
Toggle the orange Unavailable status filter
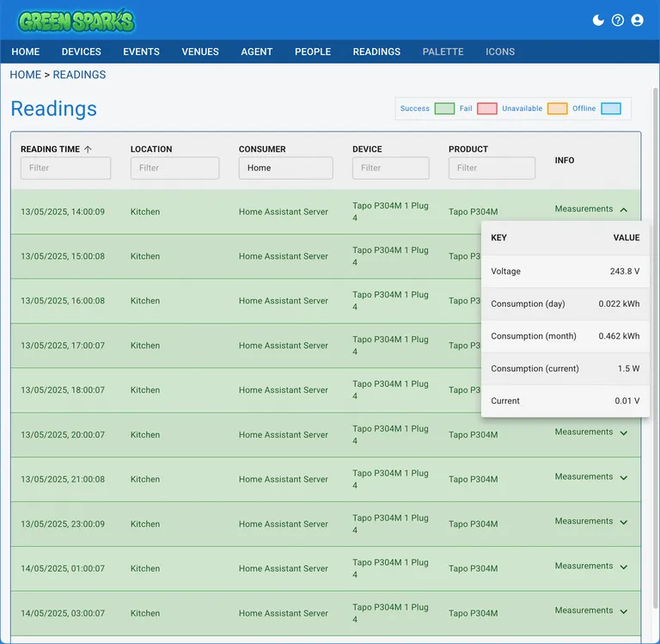(x=557, y=109)
